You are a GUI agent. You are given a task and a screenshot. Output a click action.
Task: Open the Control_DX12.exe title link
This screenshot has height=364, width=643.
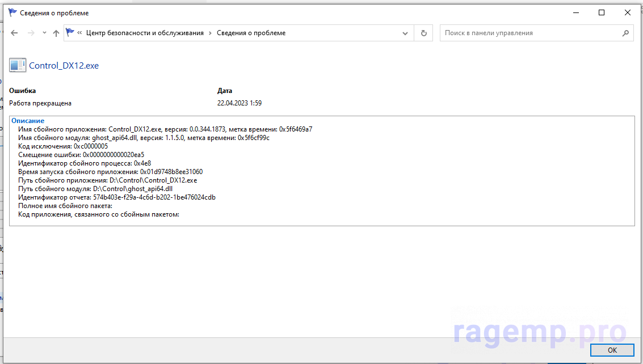point(64,66)
